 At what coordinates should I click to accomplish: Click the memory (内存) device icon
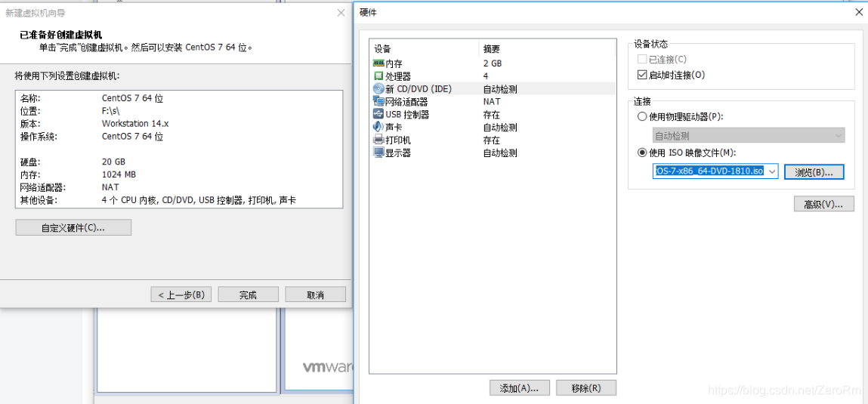378,63
